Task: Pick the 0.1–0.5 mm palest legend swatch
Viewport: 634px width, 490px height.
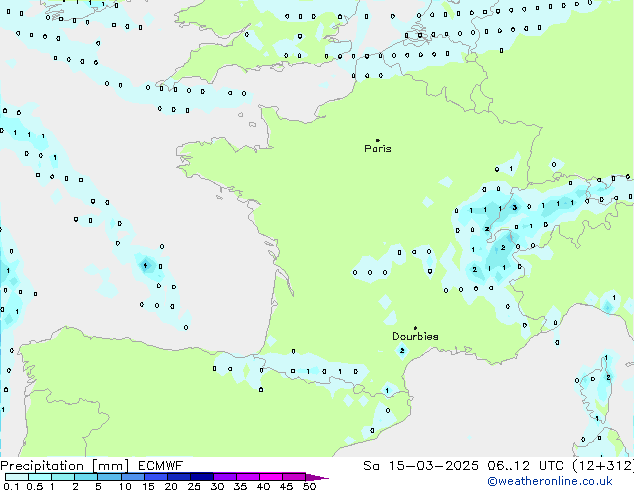Action: [x=17, y=477]
